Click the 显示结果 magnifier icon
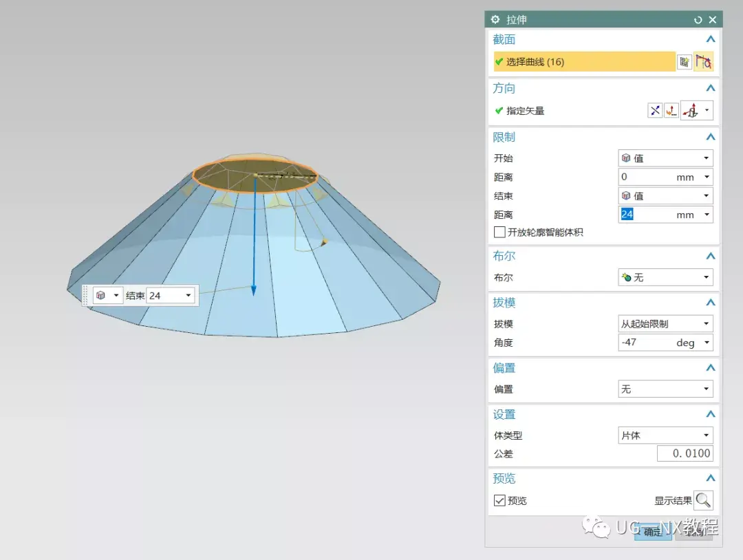This screenshot has height=560, width=743. [703, 500]
